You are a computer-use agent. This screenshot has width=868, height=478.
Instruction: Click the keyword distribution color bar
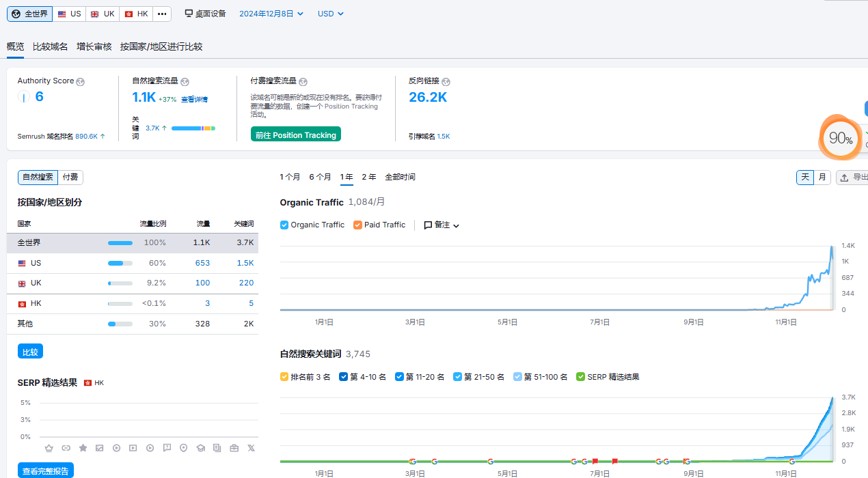pos(193,128)
